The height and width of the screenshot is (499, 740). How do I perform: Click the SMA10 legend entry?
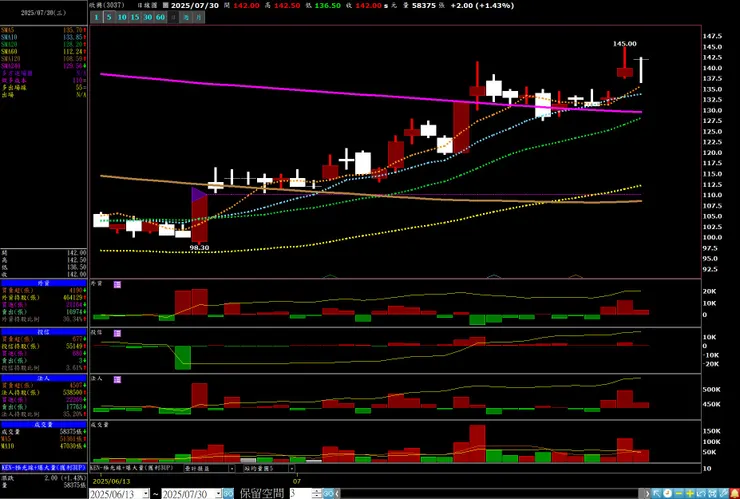pos(43,37)
